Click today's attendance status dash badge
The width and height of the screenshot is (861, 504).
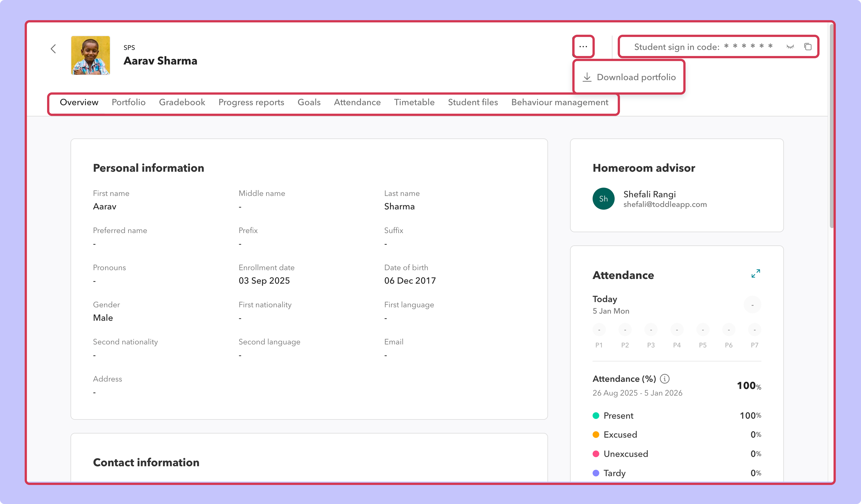pyautogui.click(x=752, y=305)
